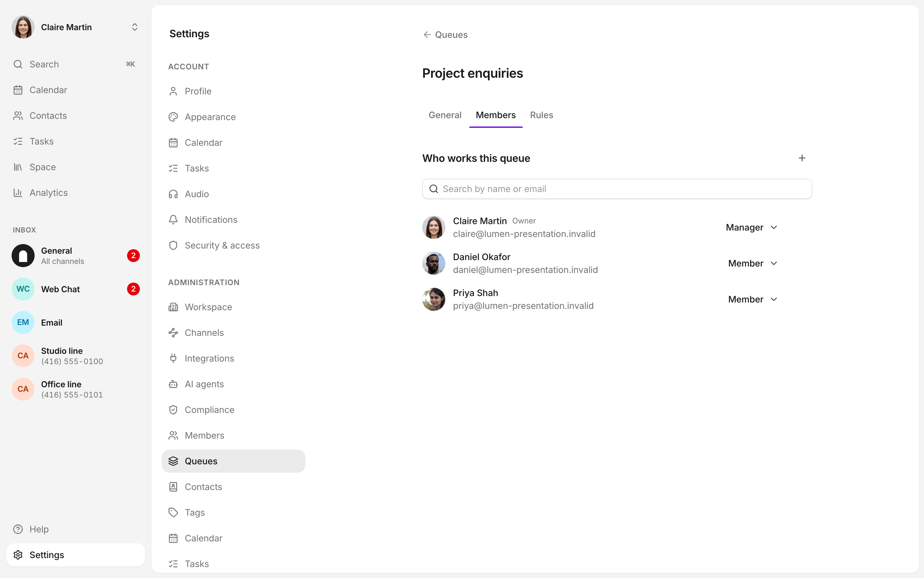Switch to the General tab

point(445,115)
